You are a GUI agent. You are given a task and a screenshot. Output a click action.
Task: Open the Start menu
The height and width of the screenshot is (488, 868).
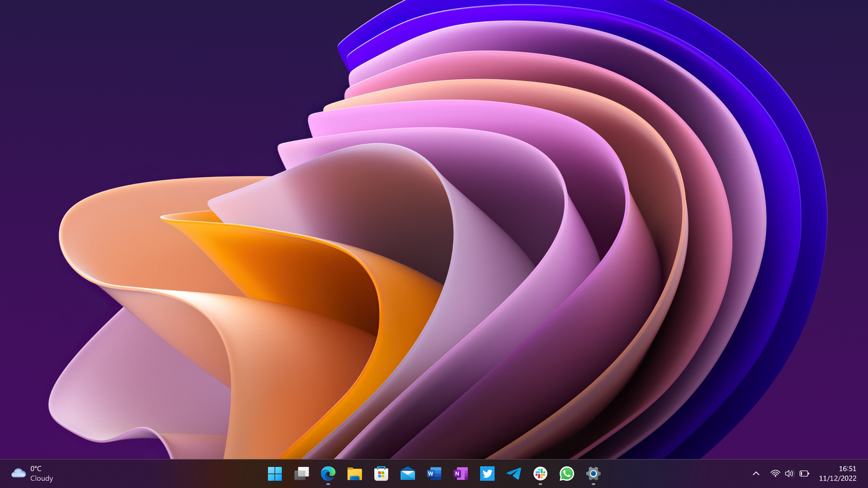[275, 473]
